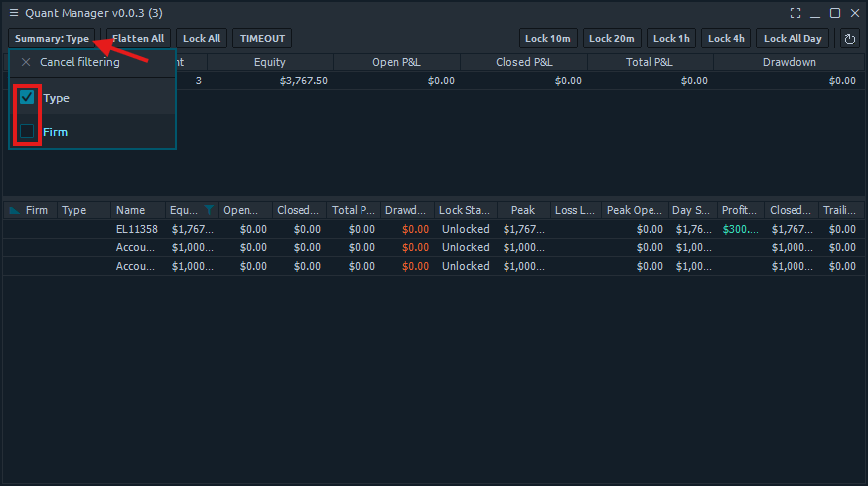This screenshot has width=868, height=486.
Task: Uncheck the Type checkbox
Action: click(x=27, y=98)
